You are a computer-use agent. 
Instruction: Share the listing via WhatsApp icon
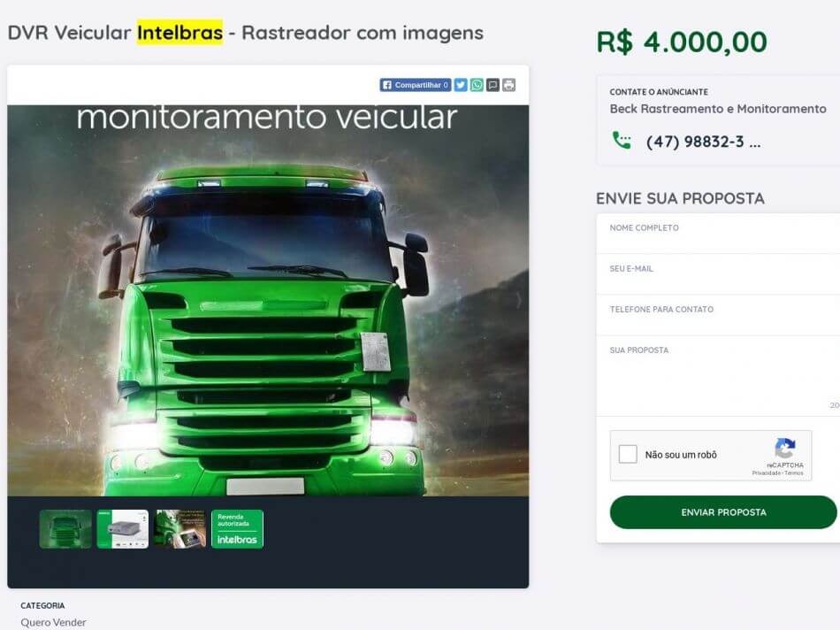coord(477,85)
